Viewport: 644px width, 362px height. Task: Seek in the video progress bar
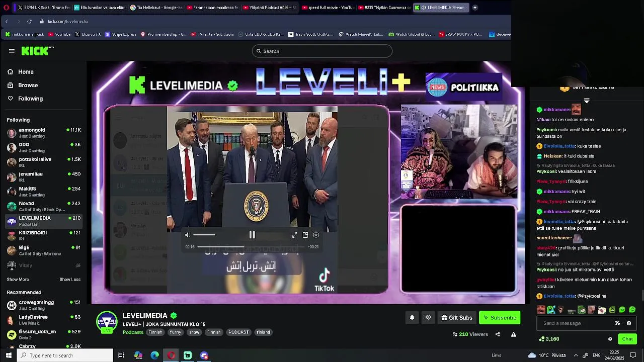(x=252, y=247)
